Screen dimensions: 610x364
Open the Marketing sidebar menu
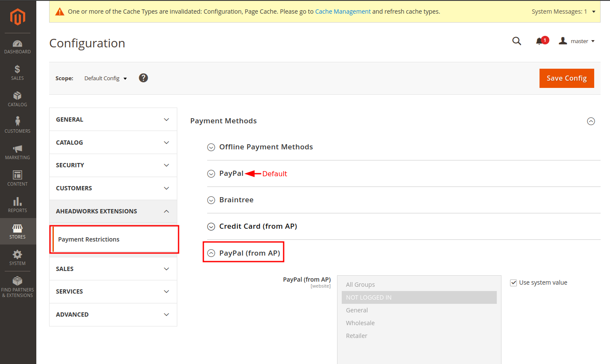(x=18, y=152)
